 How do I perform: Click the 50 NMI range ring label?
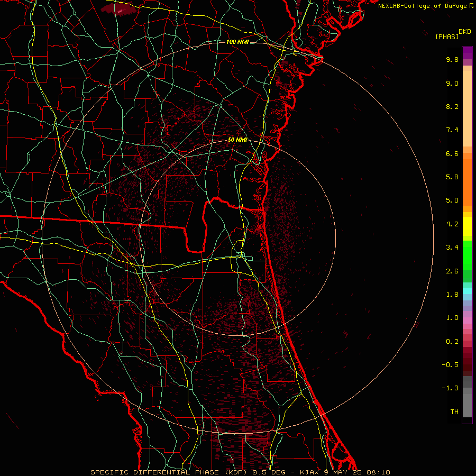click(x=237, y=140)
